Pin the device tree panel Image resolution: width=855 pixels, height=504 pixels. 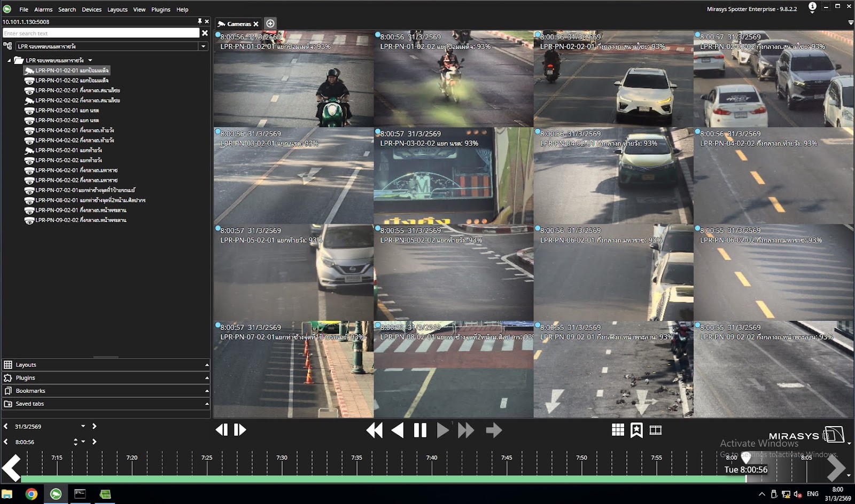(200, 21)
